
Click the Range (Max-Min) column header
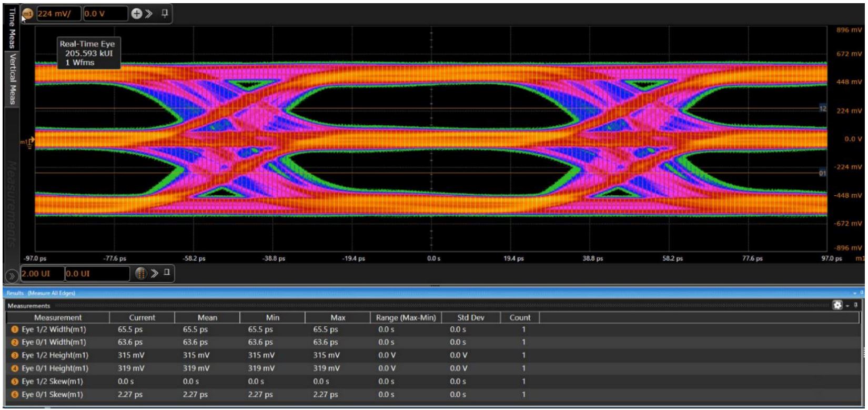406,317
